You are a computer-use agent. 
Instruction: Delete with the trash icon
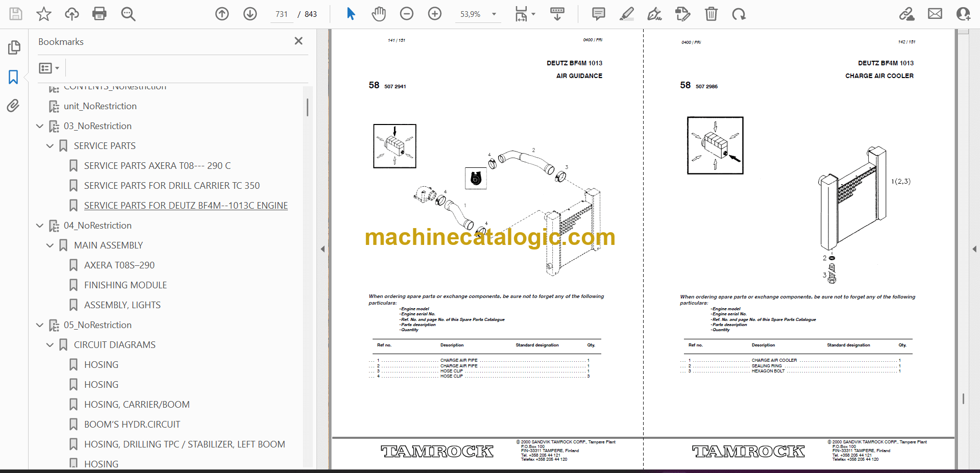[711, 14]
